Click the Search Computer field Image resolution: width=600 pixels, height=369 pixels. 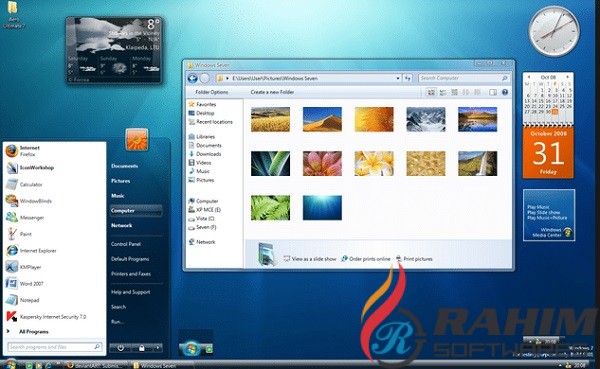[x=464, y=78]
